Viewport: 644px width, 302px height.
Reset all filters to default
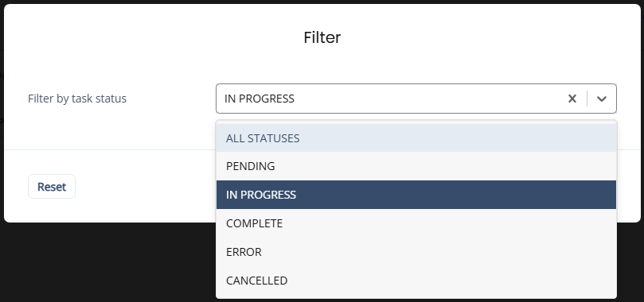(52, 187)
